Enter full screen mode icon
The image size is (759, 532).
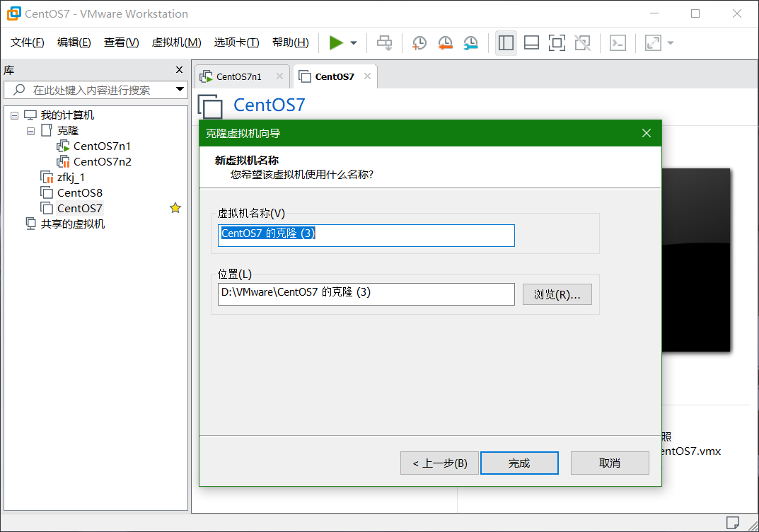[x=557, y=42]
